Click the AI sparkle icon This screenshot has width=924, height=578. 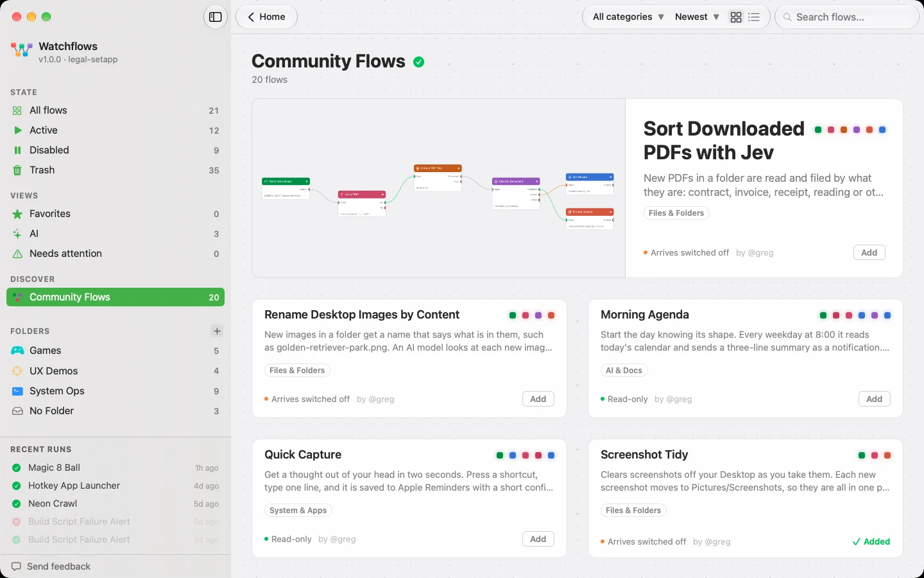(17, 234)
